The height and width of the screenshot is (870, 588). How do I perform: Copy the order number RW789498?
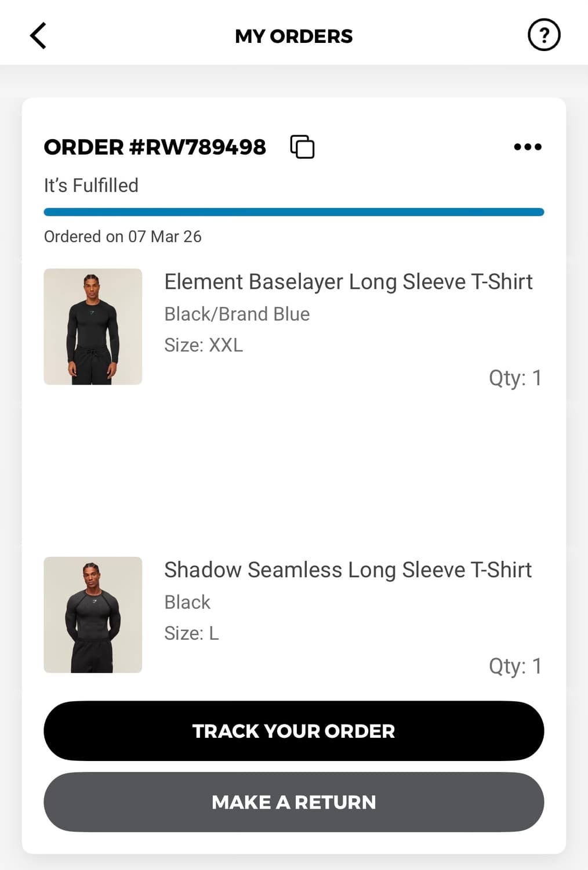302,147
